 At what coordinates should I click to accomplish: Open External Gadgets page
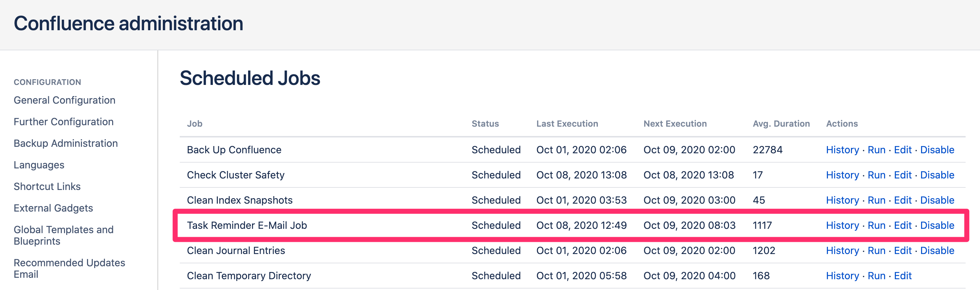coord(53,208)
